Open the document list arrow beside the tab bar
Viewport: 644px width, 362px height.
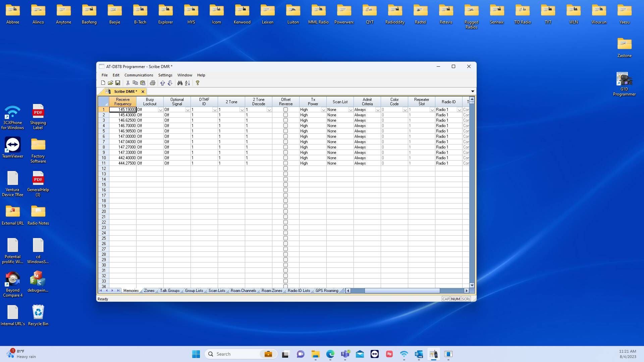pos(473,91)
